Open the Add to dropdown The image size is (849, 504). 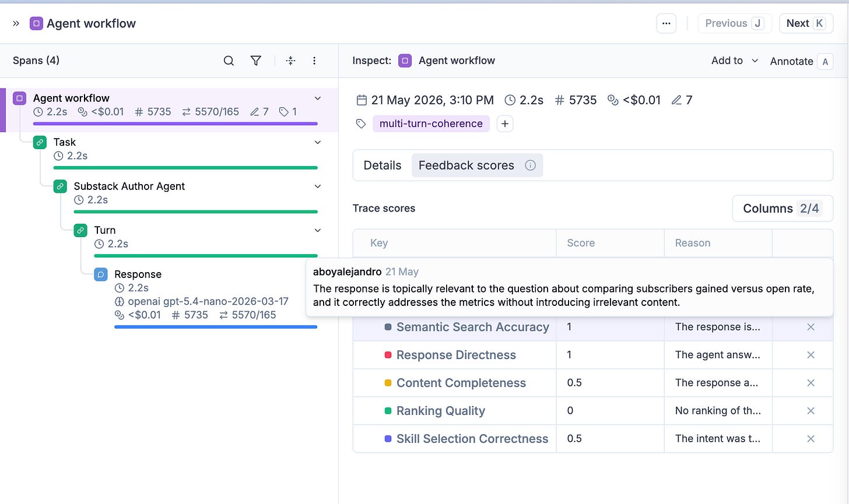(x=735, y=61)
